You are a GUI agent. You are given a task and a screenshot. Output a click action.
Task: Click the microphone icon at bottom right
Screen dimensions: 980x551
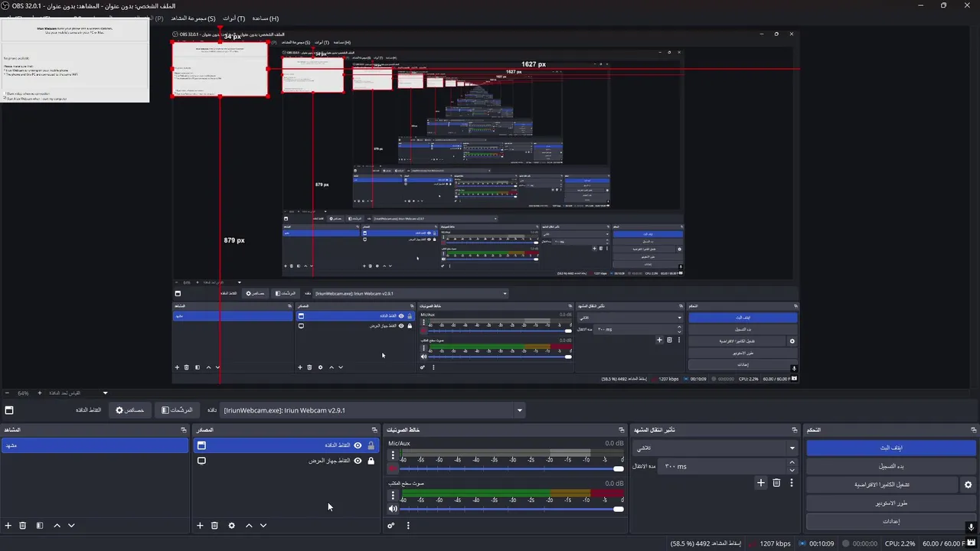point(971,527)
